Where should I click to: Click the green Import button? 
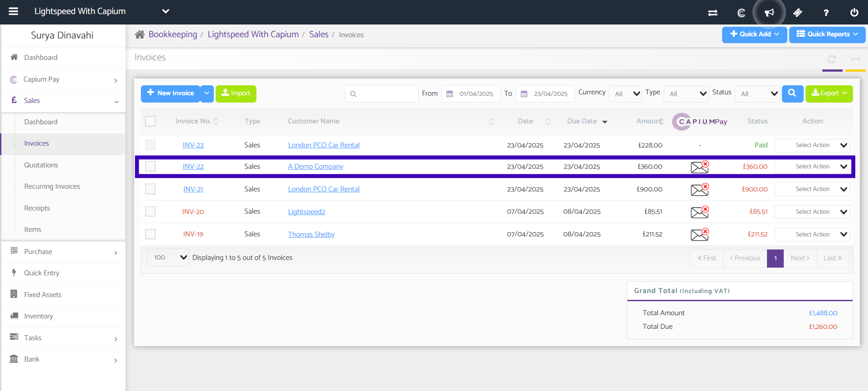[x=236, y=93]
